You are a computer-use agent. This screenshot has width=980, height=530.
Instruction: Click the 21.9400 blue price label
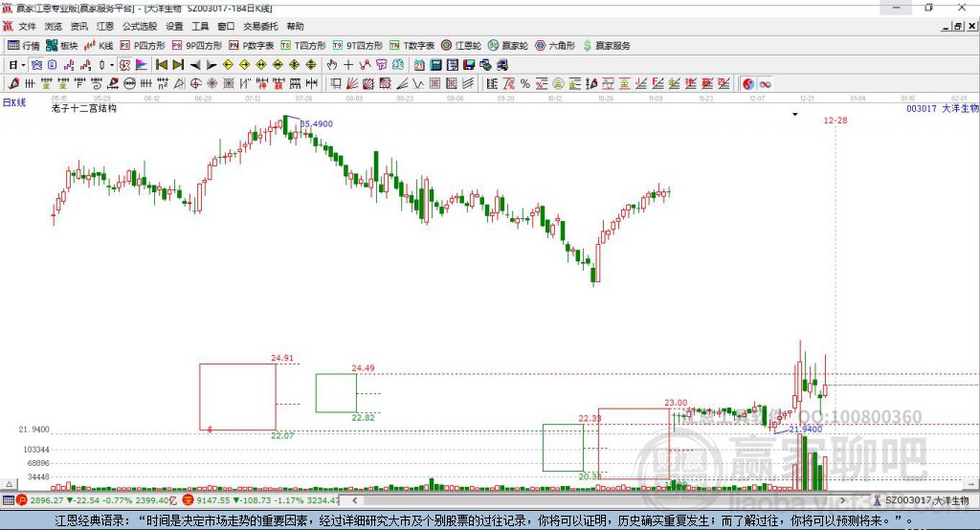click(x=806, y=430)
